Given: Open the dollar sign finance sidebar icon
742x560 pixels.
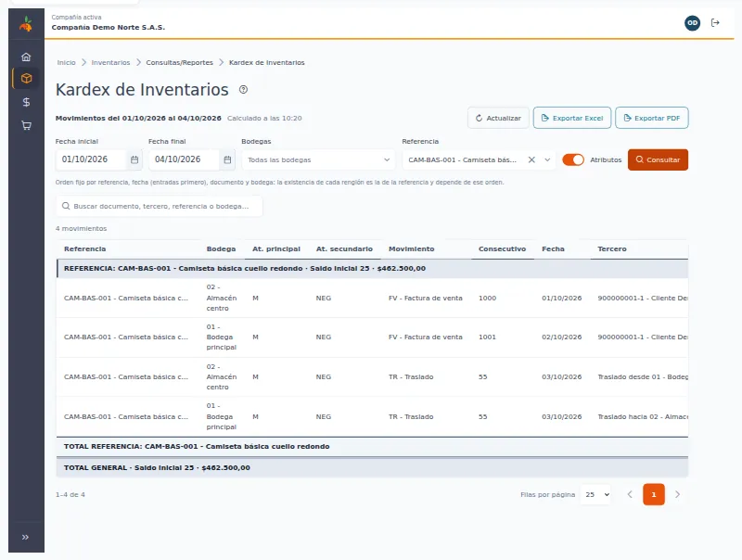Looking at the screenshot, I should pos(27,102).
